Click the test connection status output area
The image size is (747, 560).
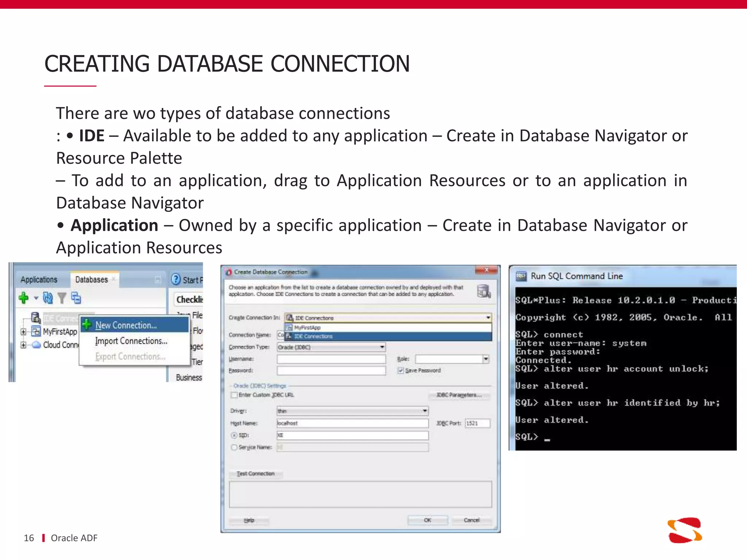360,494
